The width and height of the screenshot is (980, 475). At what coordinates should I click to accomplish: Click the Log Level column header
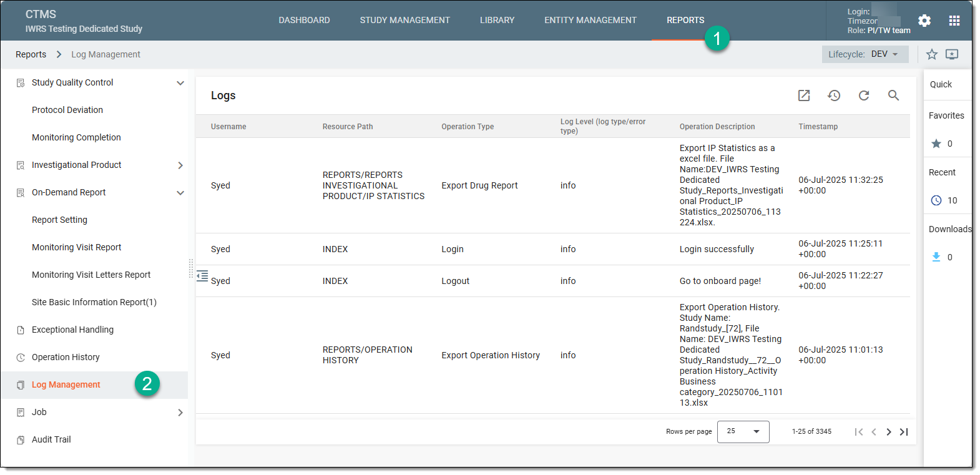pyautogui.click(x=603, y=126)
